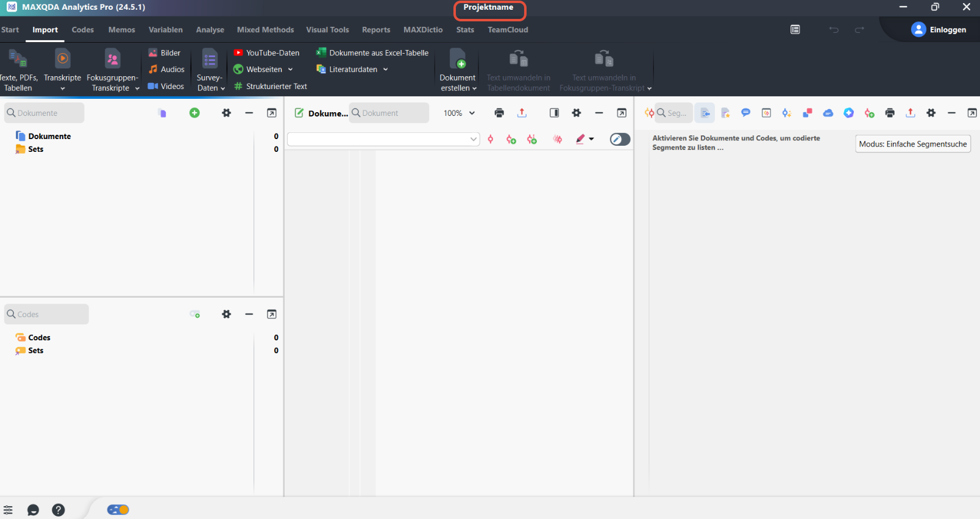
Task: Click the red-blue squares icon in segments panel
Action: (x=808, y=113)
